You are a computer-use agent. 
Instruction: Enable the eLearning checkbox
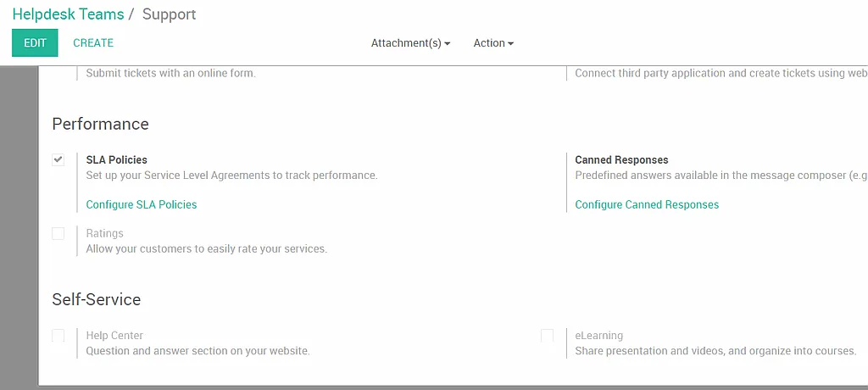point(547,335)
